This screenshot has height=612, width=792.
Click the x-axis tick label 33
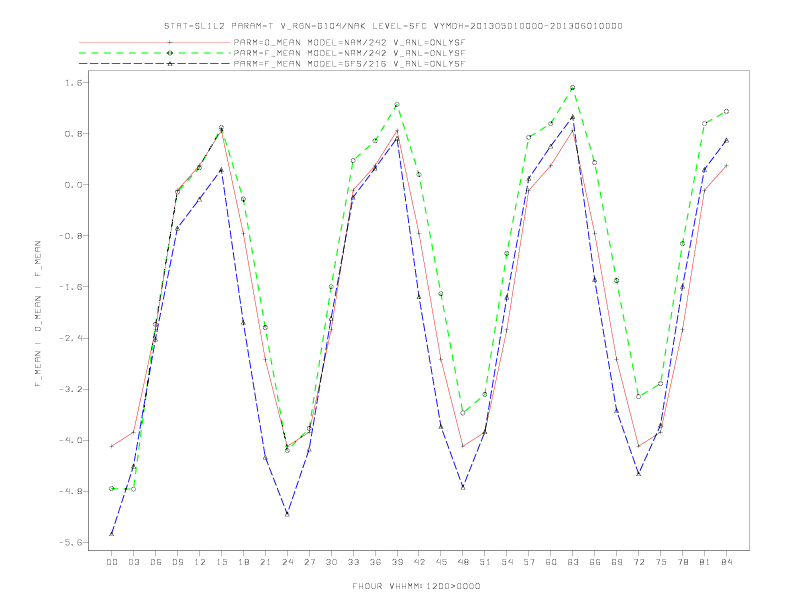point(353,562)
